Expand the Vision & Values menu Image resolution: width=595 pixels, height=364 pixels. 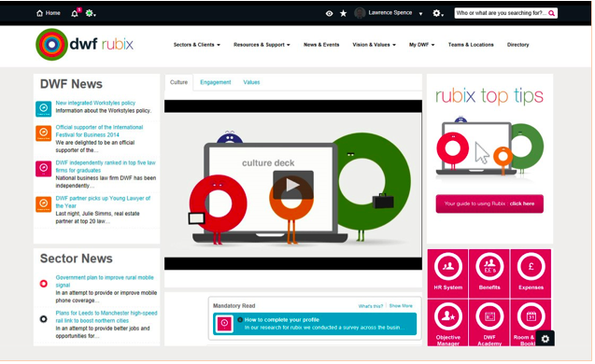click(375, 45)
